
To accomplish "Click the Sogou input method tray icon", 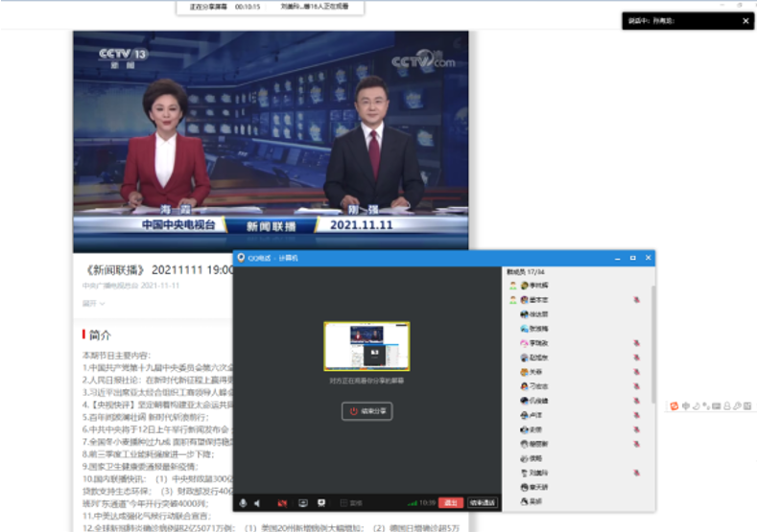I will tap(674, 405).
